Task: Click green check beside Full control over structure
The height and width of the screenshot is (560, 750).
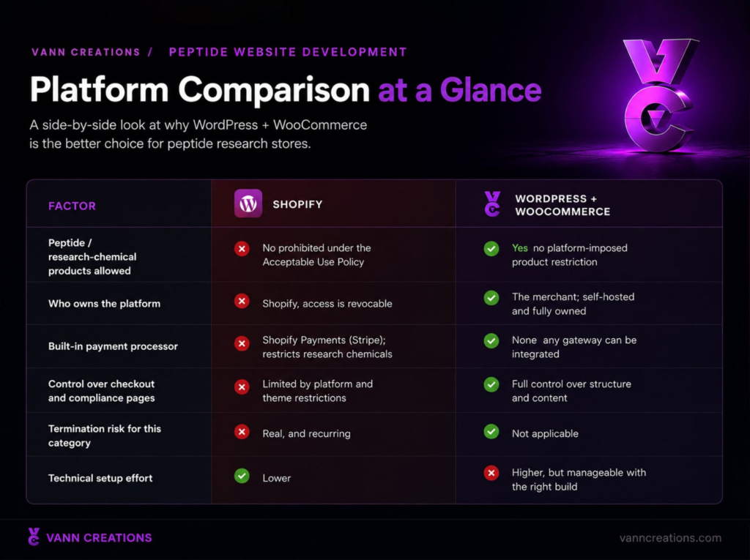Action: coord(491,384)
